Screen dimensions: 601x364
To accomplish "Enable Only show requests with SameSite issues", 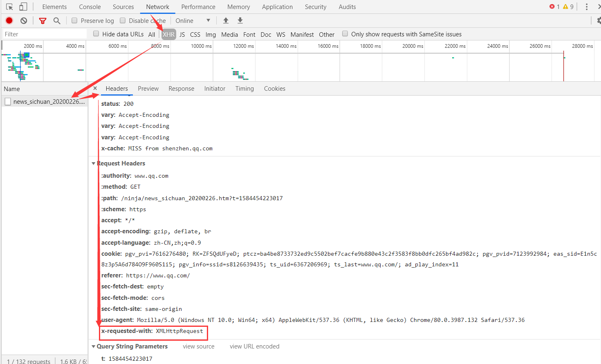I will coord(345,34).
